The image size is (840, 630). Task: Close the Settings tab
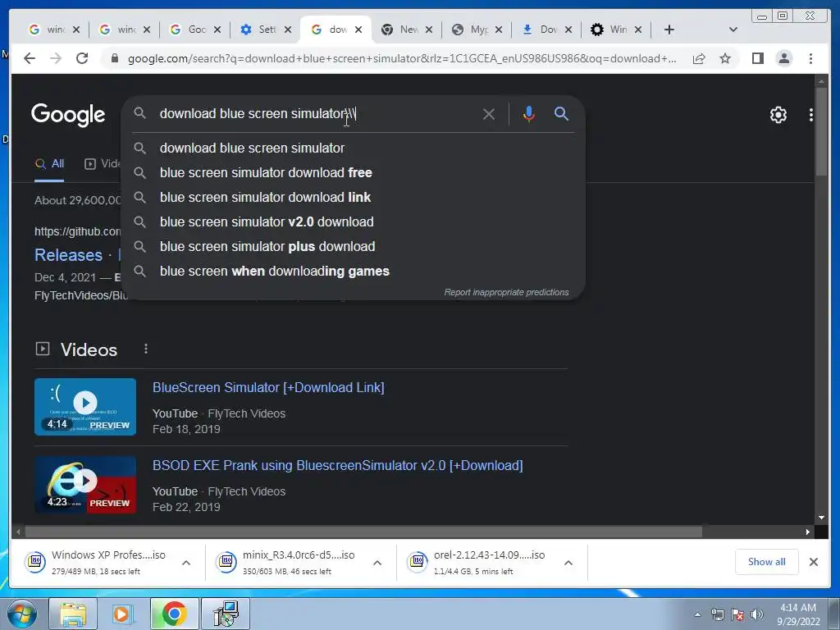click(x=288, y=30)
